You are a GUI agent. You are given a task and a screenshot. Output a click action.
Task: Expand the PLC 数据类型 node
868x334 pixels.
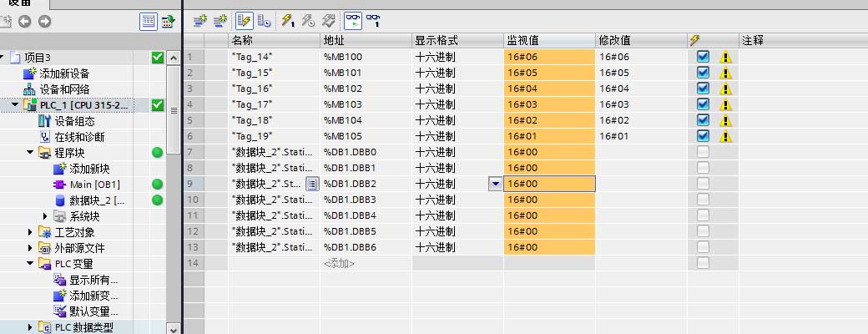pyautogui.click(x=30, y=327)
